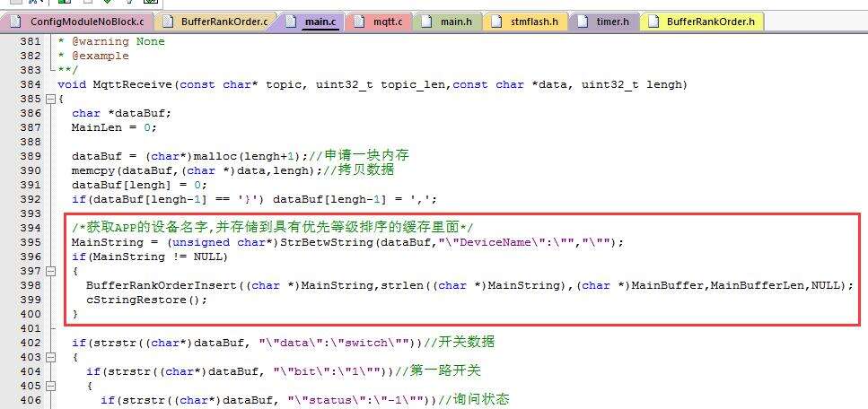This screenshot has width=868, height=409.
Task: Click line number 393 in the margin
Action: coord(30,214)
